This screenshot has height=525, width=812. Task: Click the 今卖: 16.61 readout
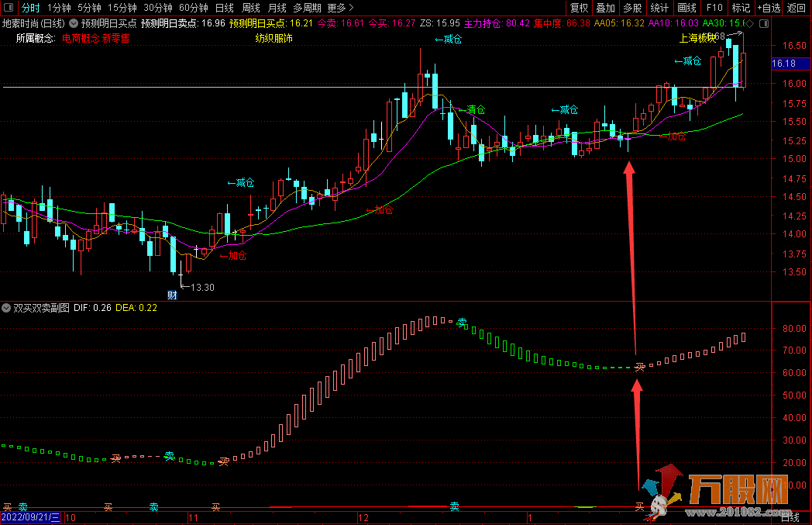click(340, 23)
